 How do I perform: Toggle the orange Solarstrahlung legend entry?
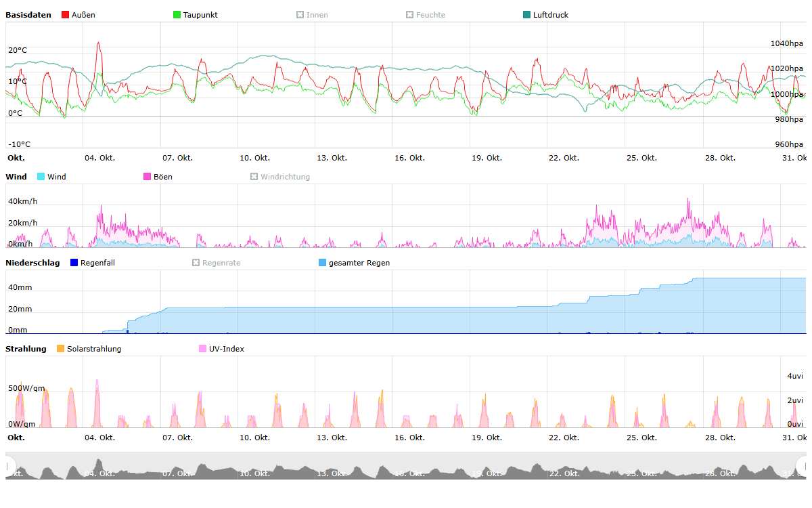(x=61, y=349)
